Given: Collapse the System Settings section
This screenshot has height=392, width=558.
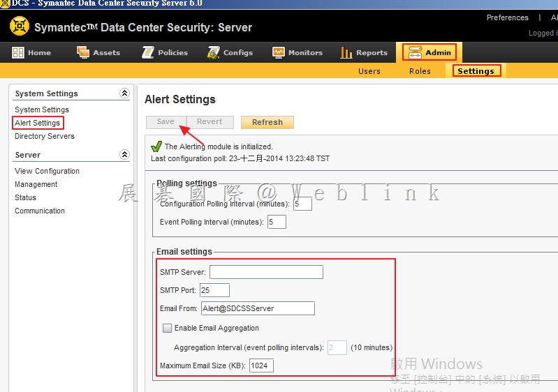Looking at the screenshot, I should (124, 93).
